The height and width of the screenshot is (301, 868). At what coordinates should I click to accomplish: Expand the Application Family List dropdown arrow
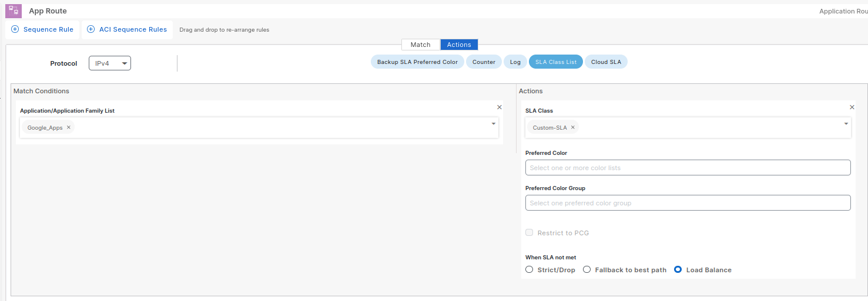494,124
